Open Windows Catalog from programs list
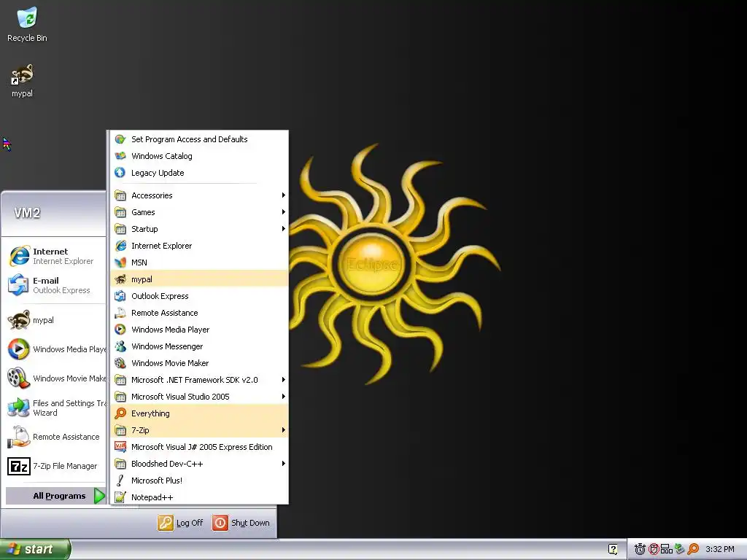Image resolution: width=747 pixels, height=560 pixels. pyautogui.click(x=199, y=156)
